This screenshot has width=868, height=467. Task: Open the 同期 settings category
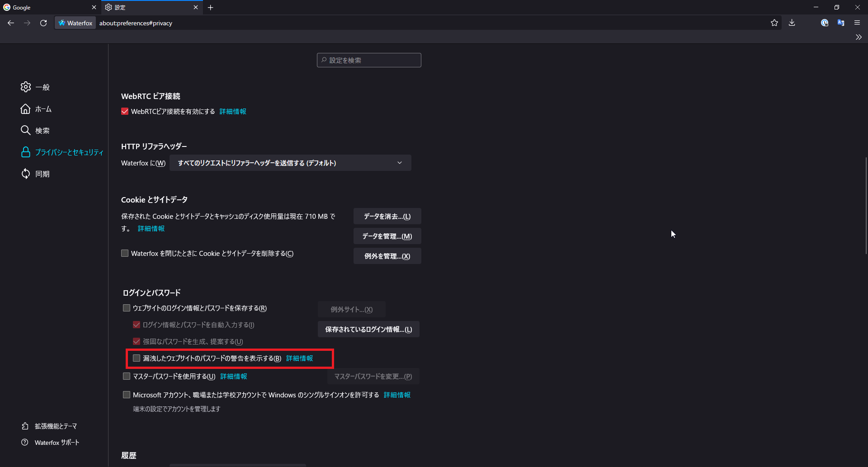[x=35, y=174]
